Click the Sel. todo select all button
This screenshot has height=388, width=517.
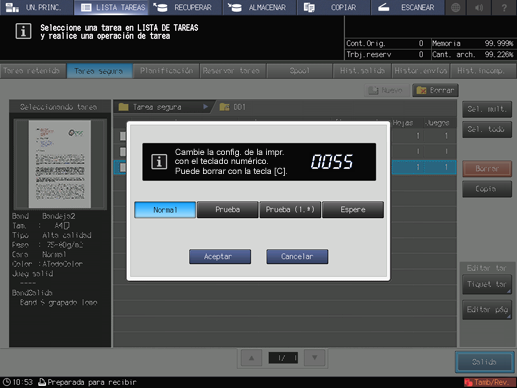click(487, 129)
